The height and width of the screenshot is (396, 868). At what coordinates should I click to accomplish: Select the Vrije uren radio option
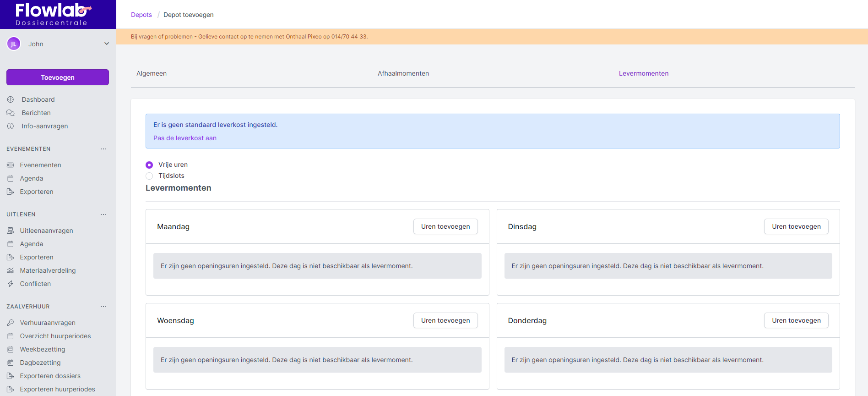[x=149, y=165]
